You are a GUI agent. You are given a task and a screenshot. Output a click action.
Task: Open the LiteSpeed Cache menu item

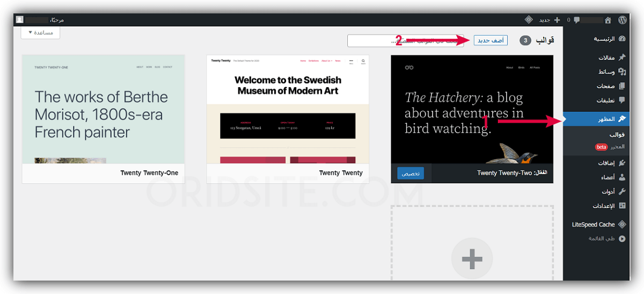tap(597, 224)
